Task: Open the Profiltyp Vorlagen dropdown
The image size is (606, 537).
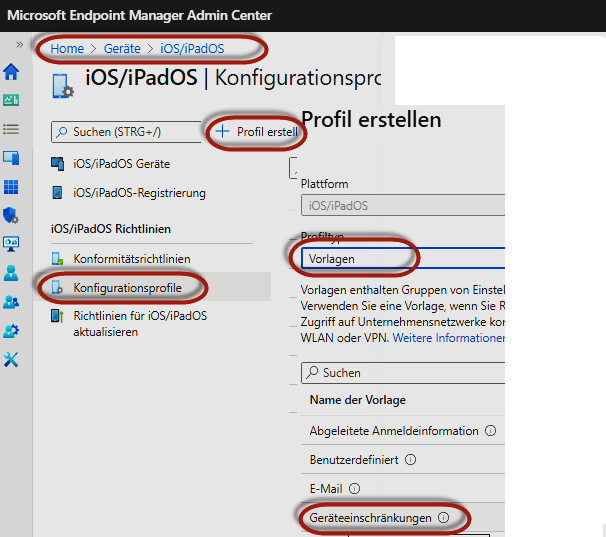Action: (402, 258)
